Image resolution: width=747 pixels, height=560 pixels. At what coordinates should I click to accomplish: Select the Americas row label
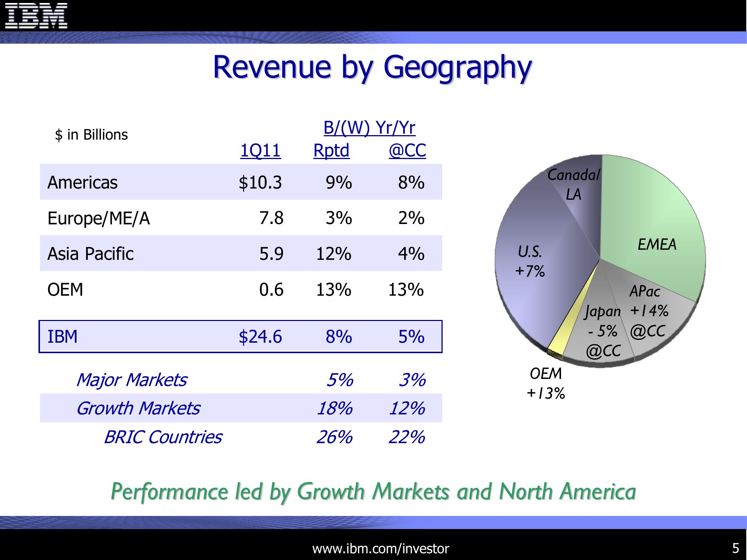(83, 183)
